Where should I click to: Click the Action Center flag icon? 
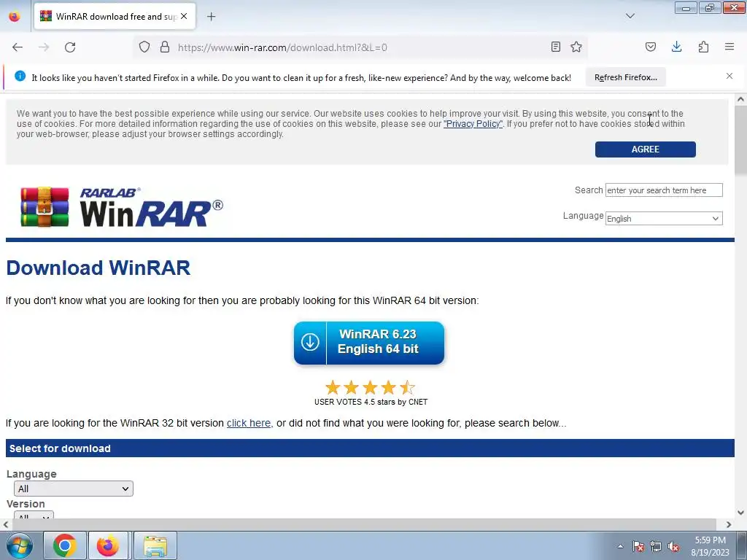click(x=638, y=546)
